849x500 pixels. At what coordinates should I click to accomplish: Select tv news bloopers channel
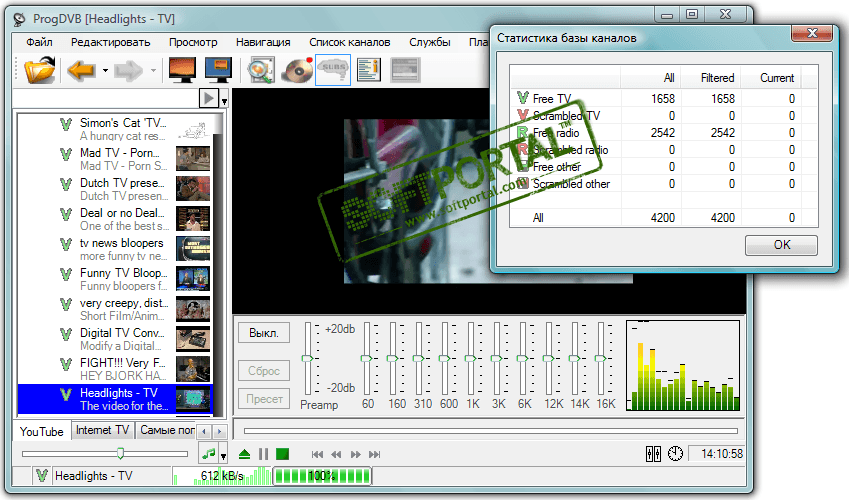coord(115,249)
